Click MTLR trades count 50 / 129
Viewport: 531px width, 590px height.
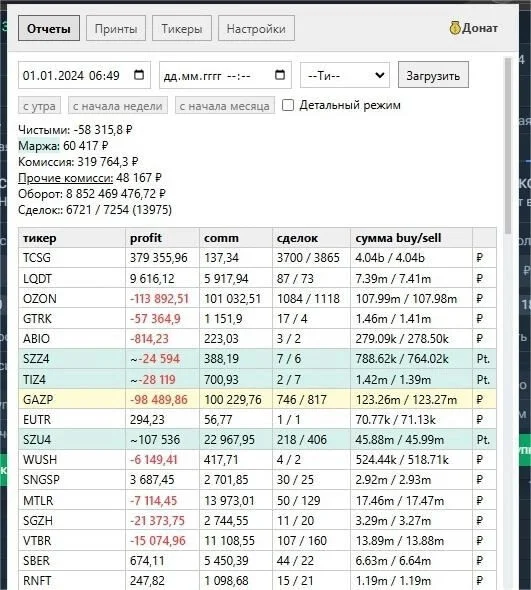coord(298,500)
